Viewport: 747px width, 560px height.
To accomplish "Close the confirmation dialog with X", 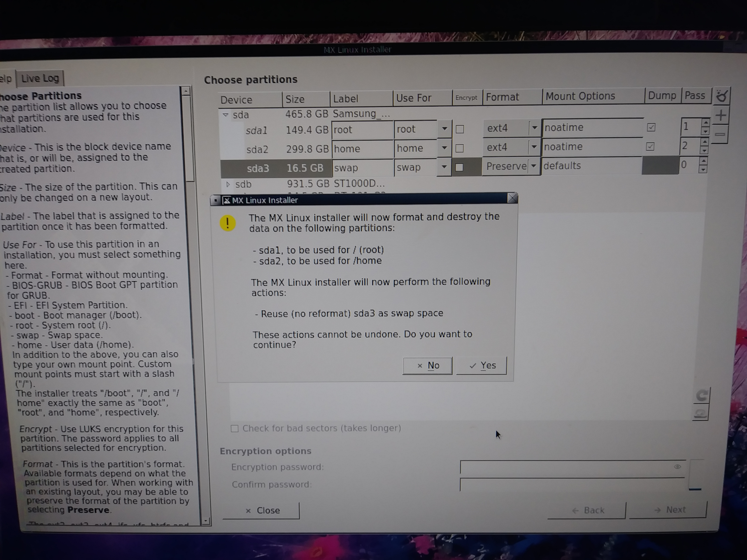I will coord(512,198).
